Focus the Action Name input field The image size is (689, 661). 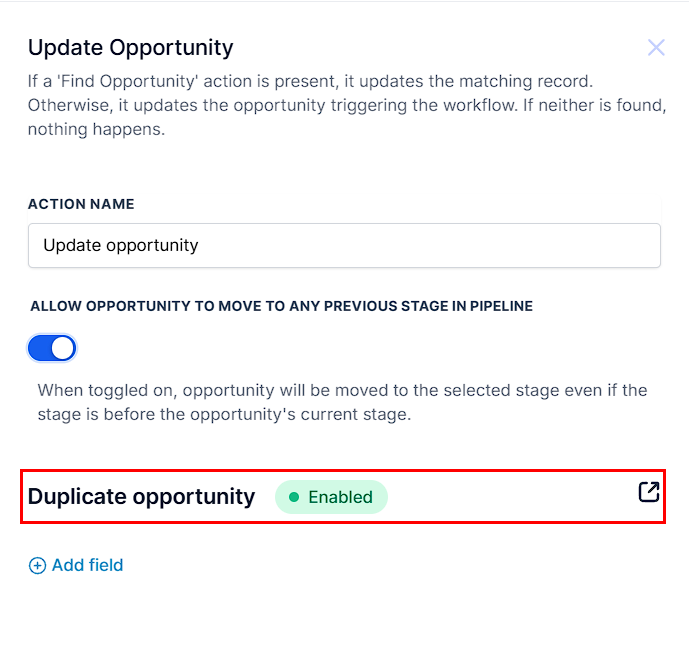[344, 245]
